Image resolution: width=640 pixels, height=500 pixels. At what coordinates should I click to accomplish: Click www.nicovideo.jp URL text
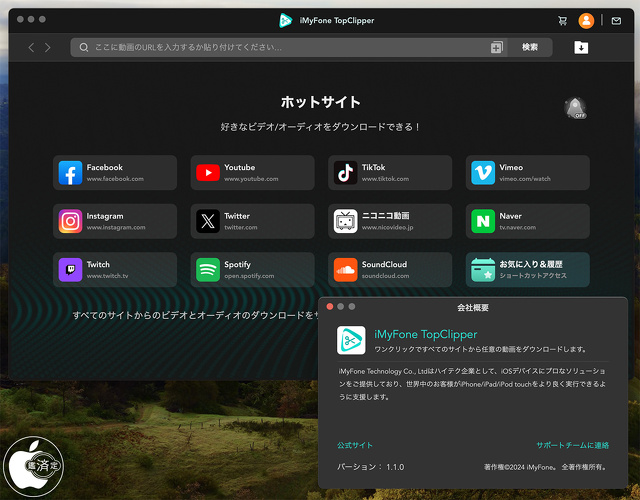click(x=387, y=227)
